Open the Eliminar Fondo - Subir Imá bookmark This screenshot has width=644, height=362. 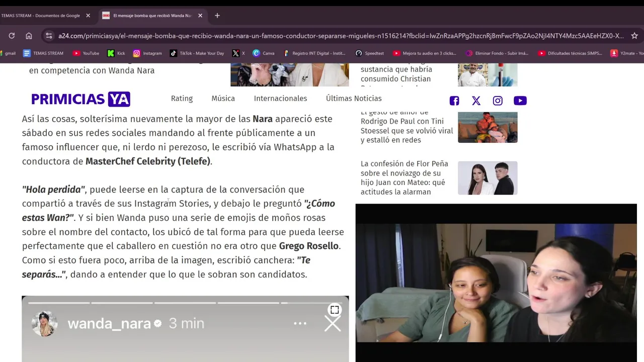click(x=497, y=53)
